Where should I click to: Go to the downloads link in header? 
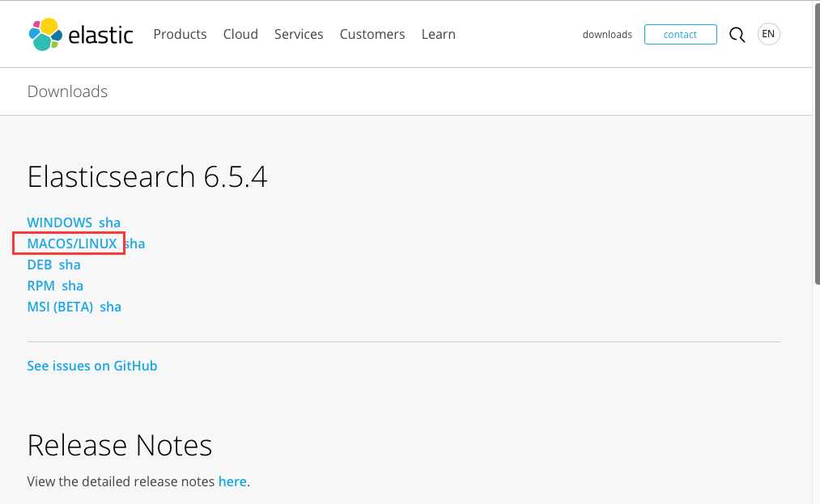[x=607, y=35]
